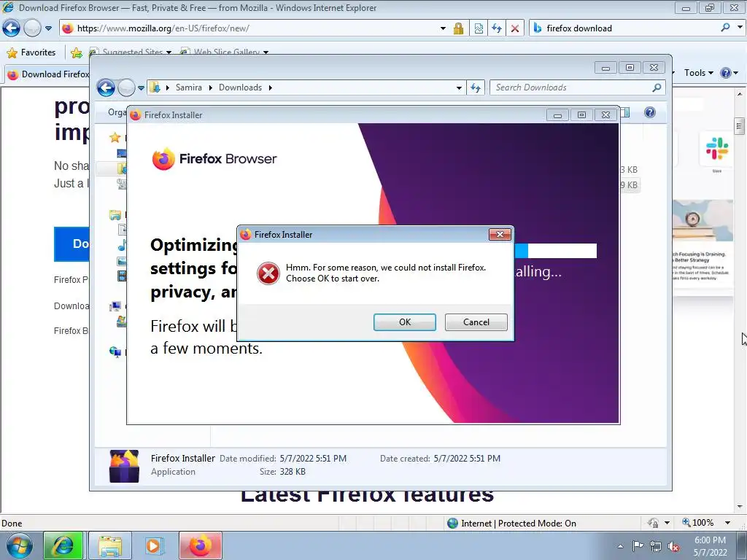Click the Firefox Installer file icon in details pane
This screenshot has height=560, width=747.
click(x=124, y=466)
